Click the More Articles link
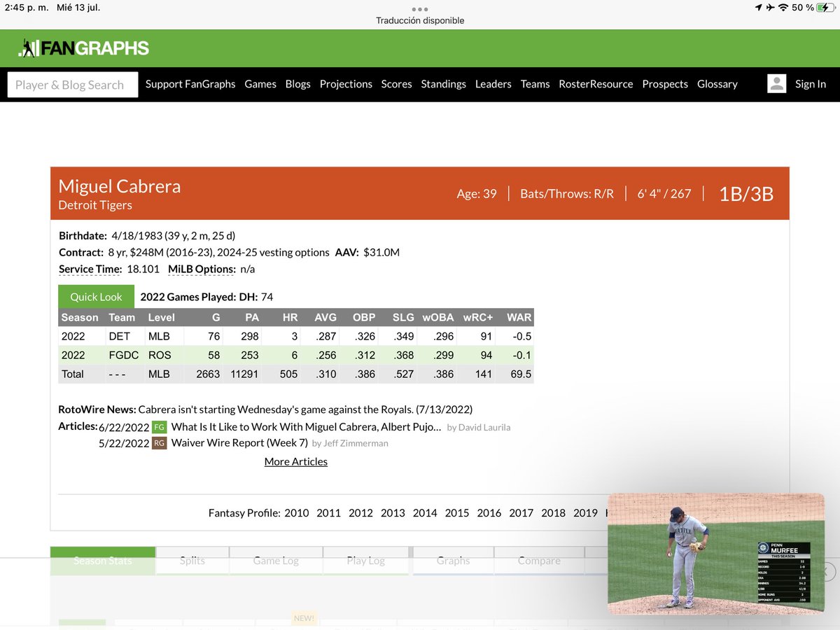 pos(296,461)
